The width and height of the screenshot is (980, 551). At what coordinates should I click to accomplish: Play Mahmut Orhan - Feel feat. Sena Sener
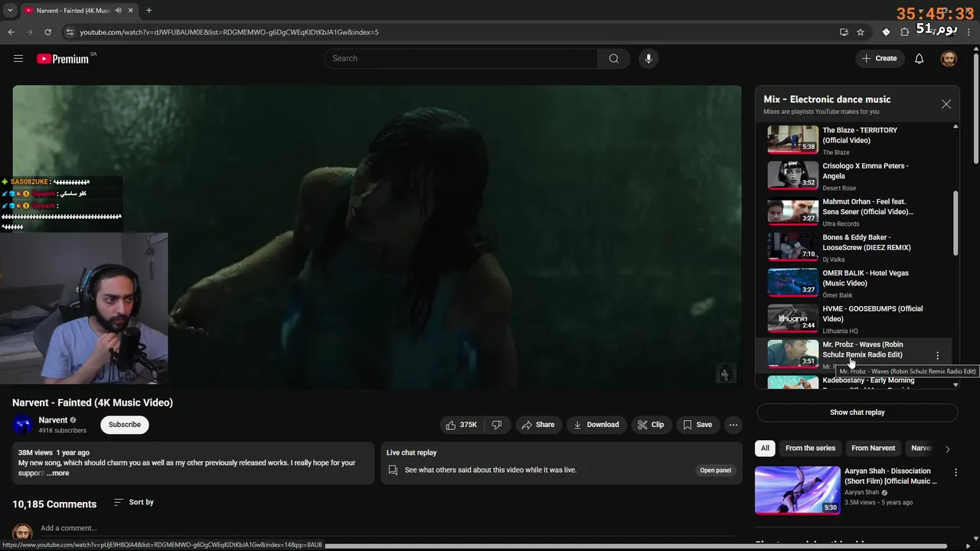pyautogui.click(x=857, y=211)
